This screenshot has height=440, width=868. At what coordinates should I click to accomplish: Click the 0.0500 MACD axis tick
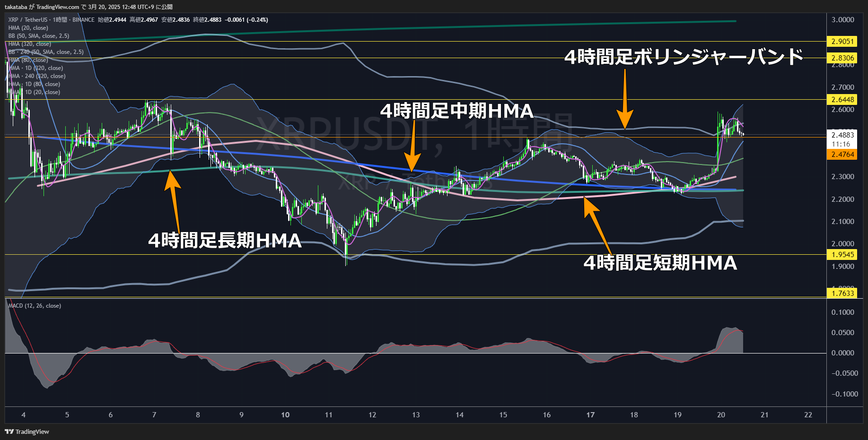point(843,333)
